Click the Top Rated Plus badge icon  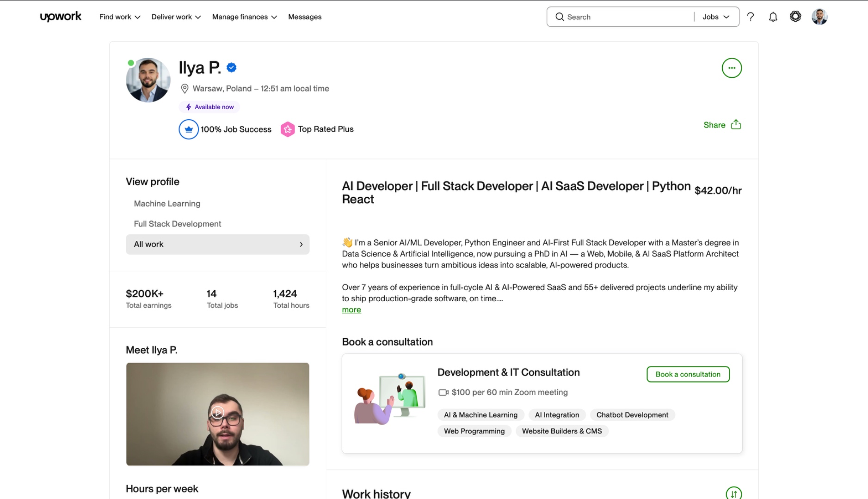click(288, 129)
